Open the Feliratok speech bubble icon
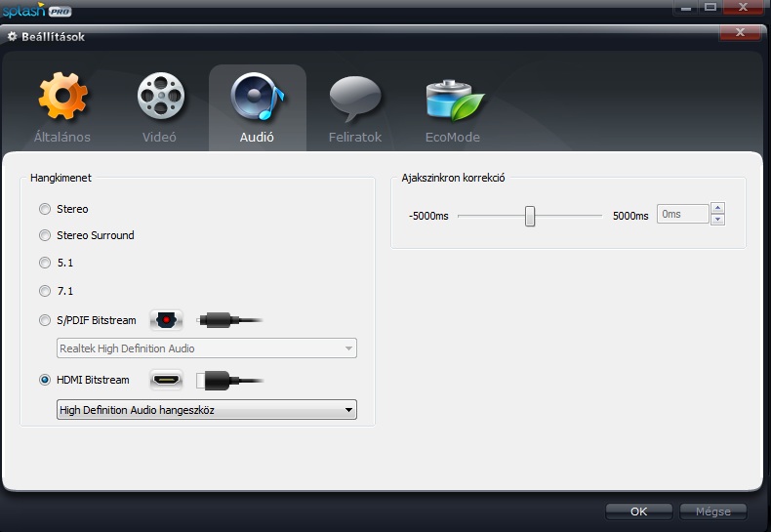The height and width of the screenshot is (532, 771). (355, 99)
